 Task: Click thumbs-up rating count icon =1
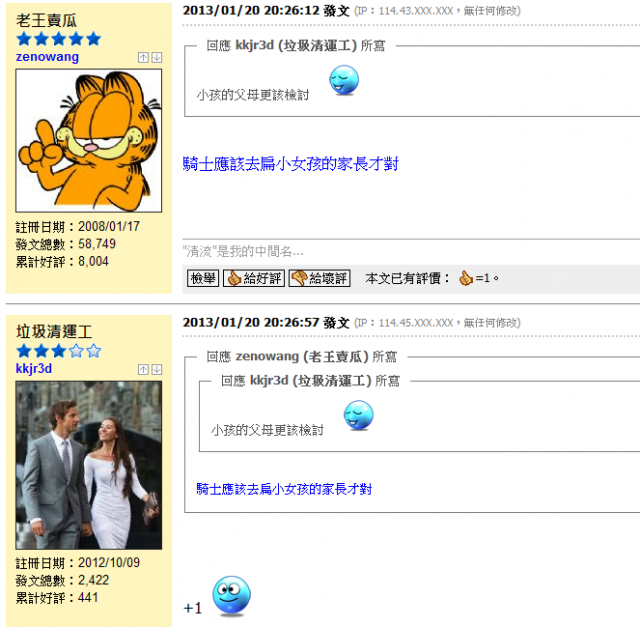(466, 278)
